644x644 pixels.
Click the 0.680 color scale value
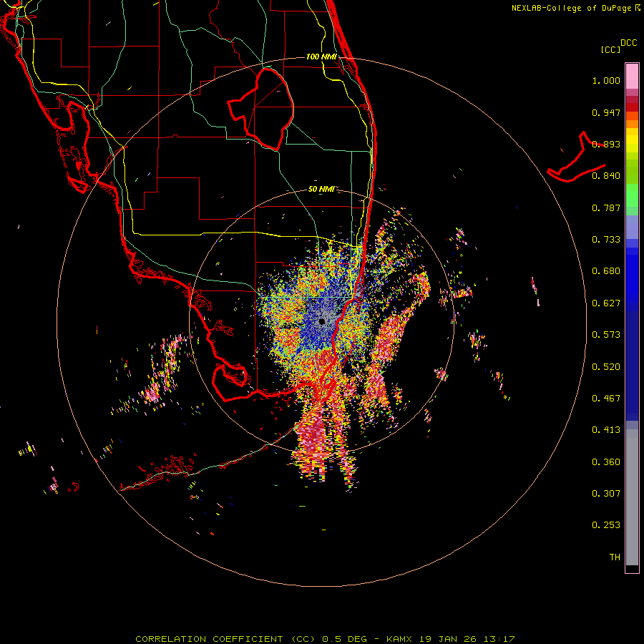tap(606, 271)
